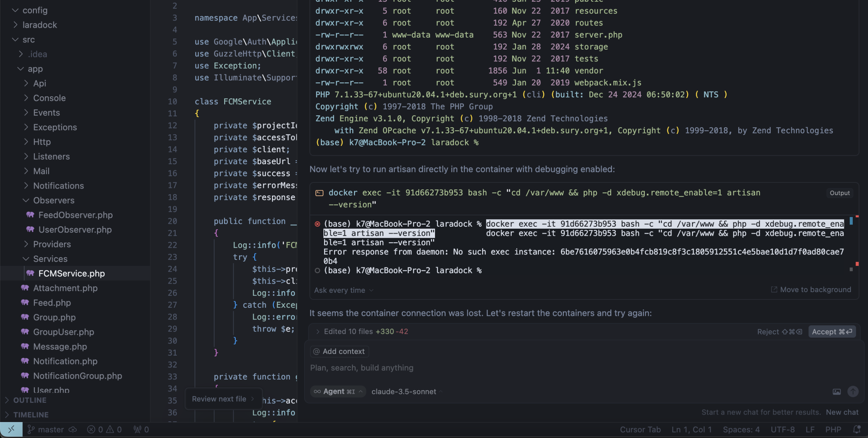Click the cloud publish icon beside master
This screenshot has height=438, width=868.
click(x=73, y=430)
